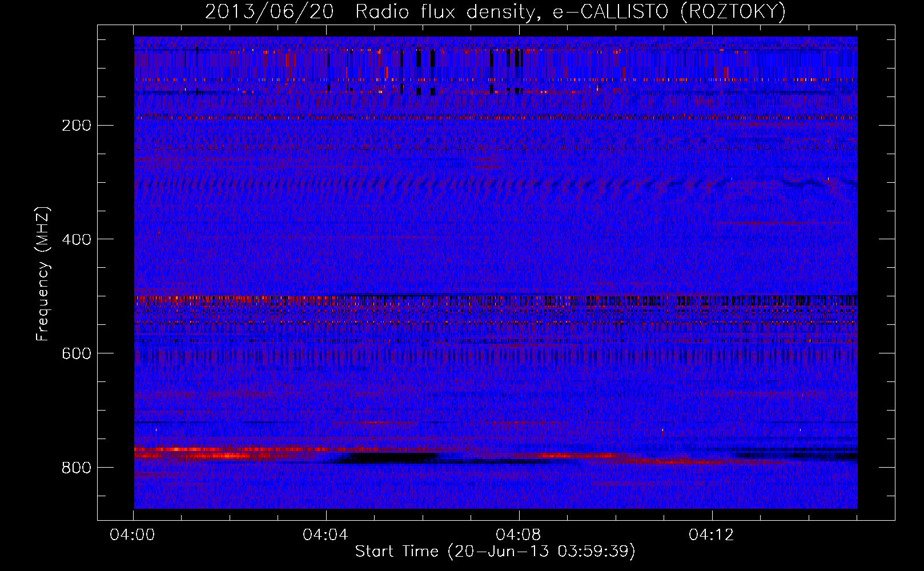Viewport: 924px width, 571px height.
Task: Click the 'Frequency (MHZ)' y-axis label
Action: tap(43, 274)
